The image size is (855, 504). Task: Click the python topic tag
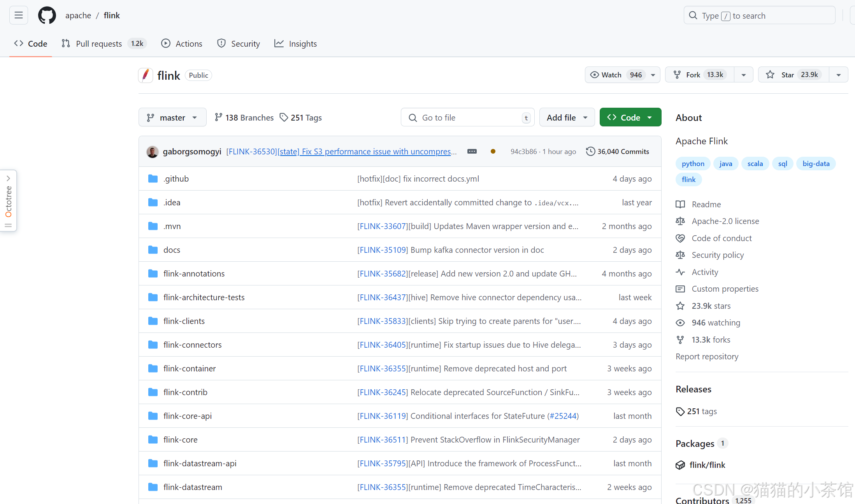(x=693, y=164)
